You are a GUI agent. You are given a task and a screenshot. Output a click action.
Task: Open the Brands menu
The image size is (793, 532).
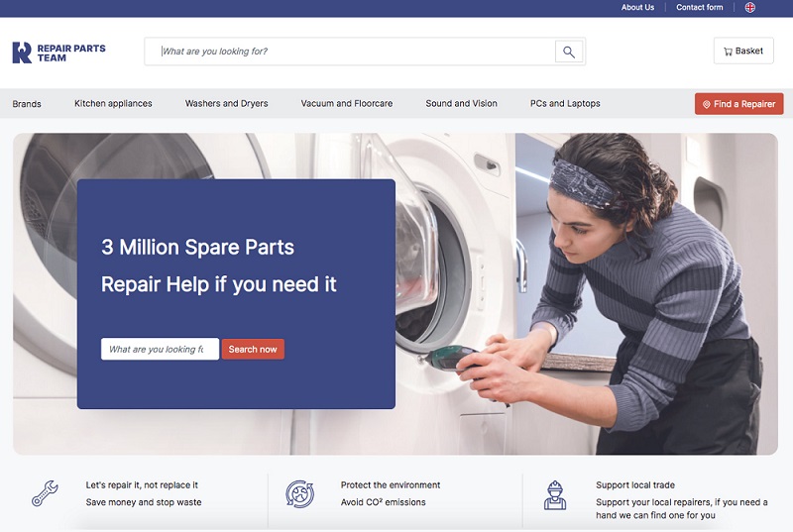coord(27,104)
